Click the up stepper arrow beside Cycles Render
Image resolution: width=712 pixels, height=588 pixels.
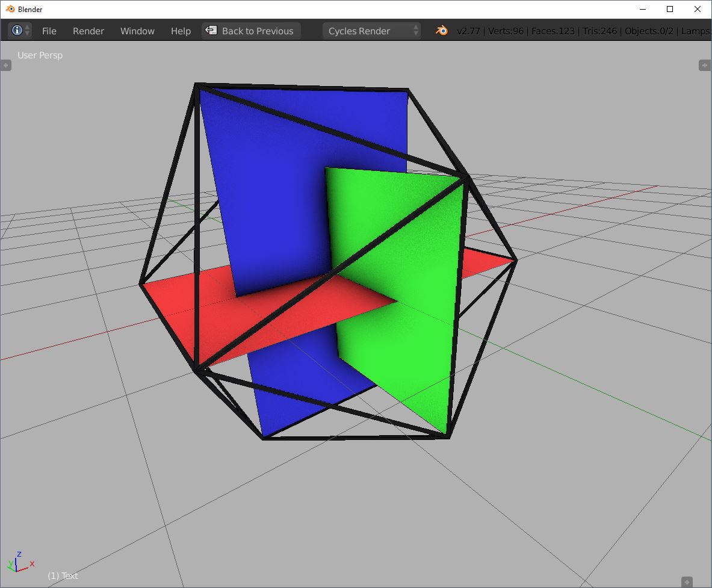[x=416, y=28]
